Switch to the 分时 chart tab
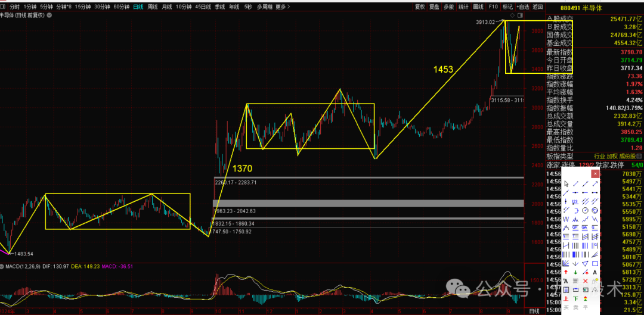This screenshot has width=644, height=315. point(14,7)
